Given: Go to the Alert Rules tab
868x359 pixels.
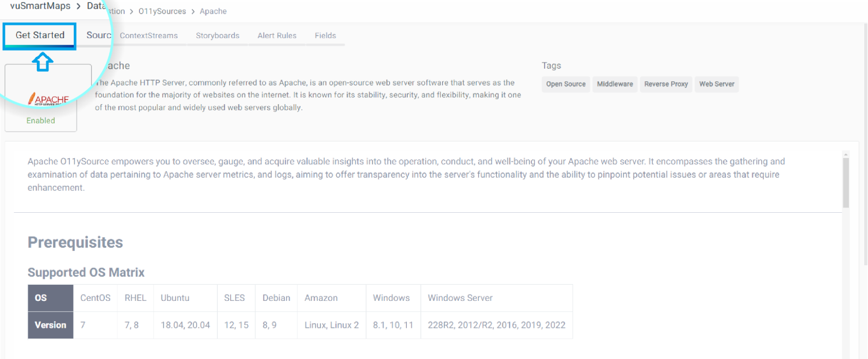Looking at the screenshot, I should [x=277, y=36].
